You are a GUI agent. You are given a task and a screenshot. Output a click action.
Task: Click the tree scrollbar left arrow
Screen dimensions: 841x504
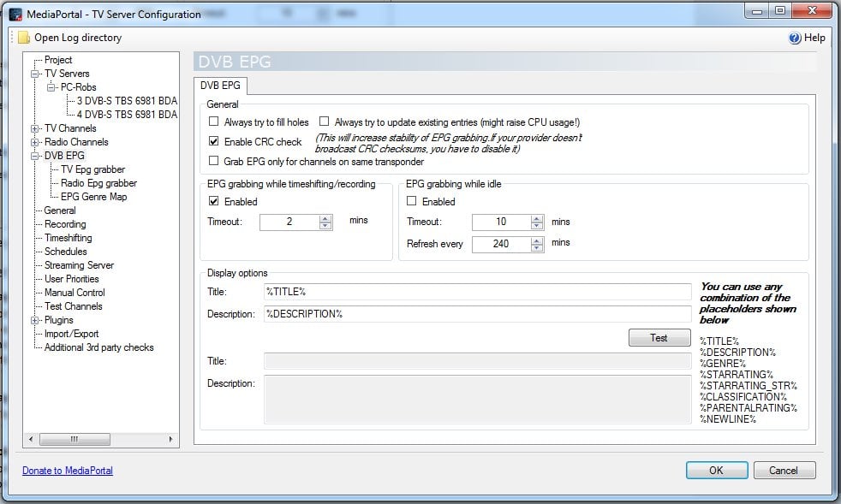click(x=31, y=439)
